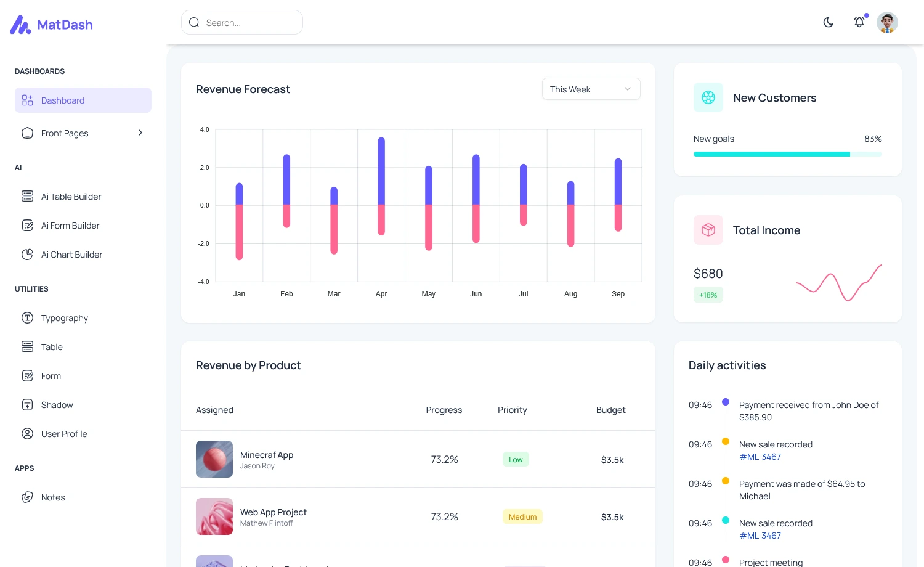Enable dark mode with the moon icon
This screenshot has width=924, height=567.
[x=828, y=22]
